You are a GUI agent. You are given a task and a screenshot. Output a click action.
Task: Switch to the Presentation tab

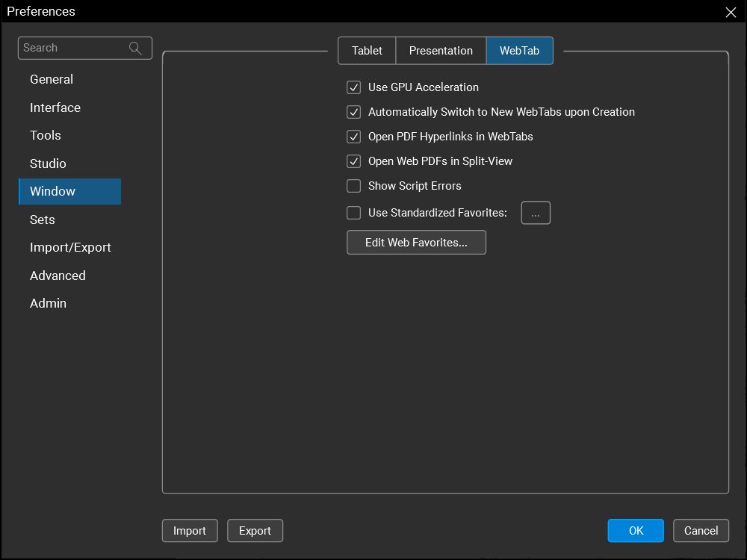tap(441, 51)
